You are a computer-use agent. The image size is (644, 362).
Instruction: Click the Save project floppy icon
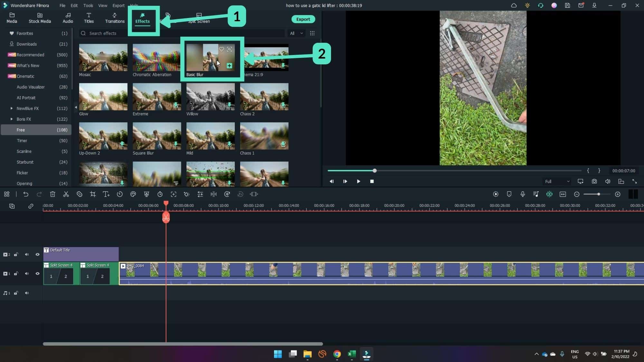coord(567,5)
